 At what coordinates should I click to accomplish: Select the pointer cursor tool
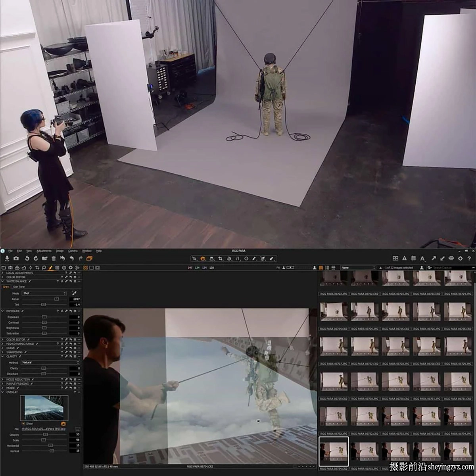(194, 259)
